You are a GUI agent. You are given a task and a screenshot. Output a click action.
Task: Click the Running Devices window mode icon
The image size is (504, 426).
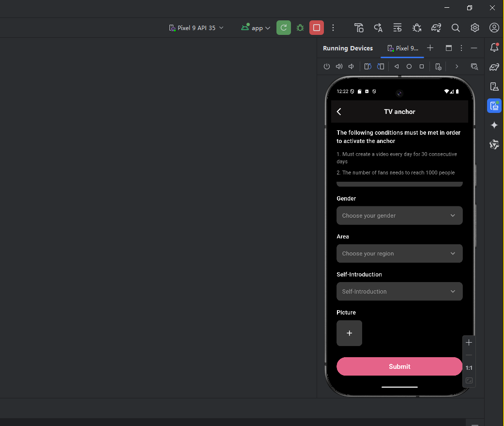[449, 48]
